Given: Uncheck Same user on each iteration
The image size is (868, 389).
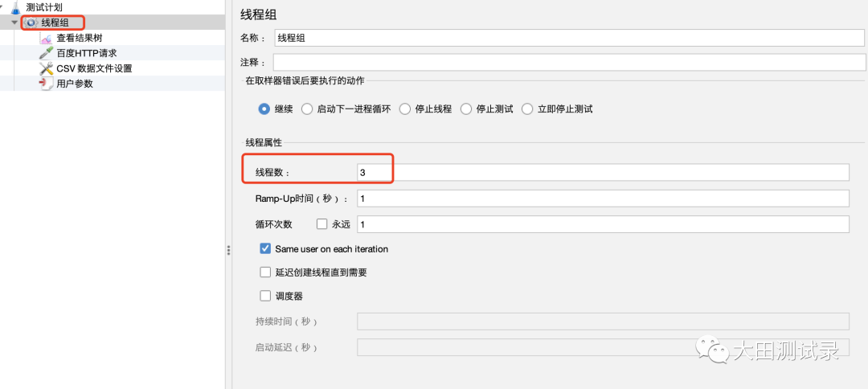Looking at the screenshot, I should pyautogui.click(x=265, y=249).
